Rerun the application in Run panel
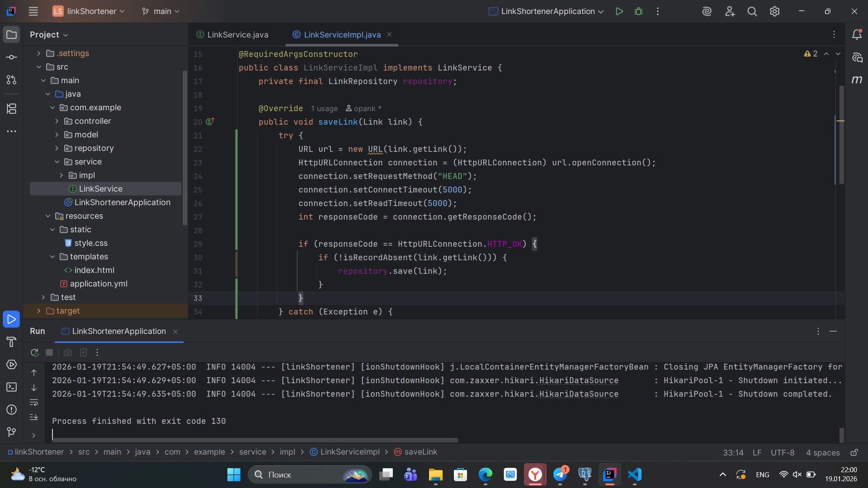The width and height of the screenshot is (868, 488). 34,352
